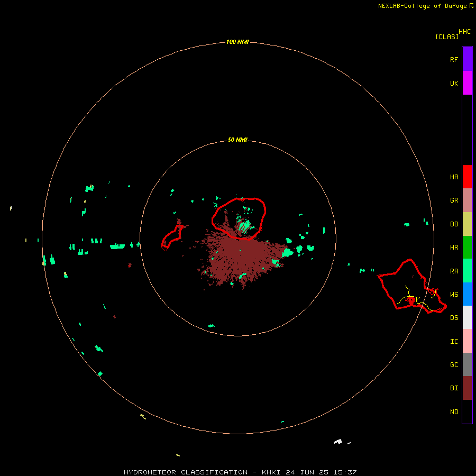
Task: Click the white echo patch at bottom right
Action: [338, 442]
